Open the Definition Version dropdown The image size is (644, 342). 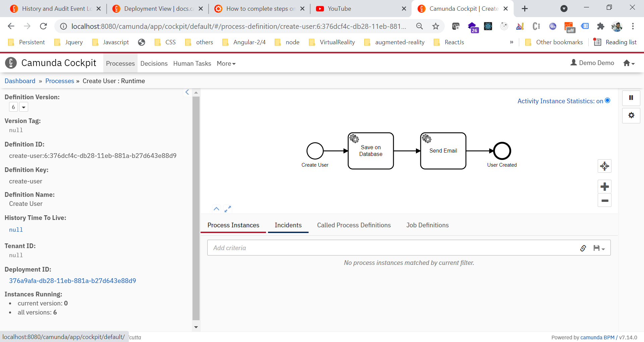coord(23,107)
